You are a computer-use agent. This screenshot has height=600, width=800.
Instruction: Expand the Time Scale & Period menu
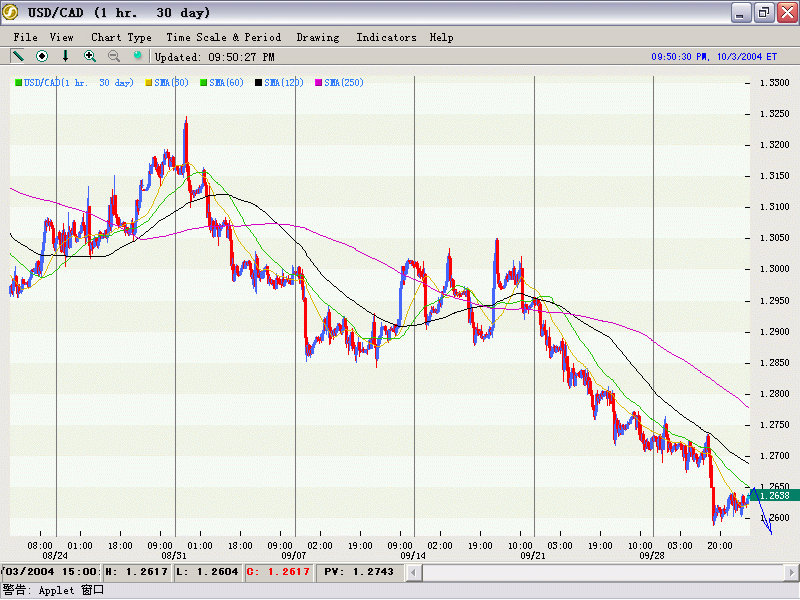tap(223, 37)
